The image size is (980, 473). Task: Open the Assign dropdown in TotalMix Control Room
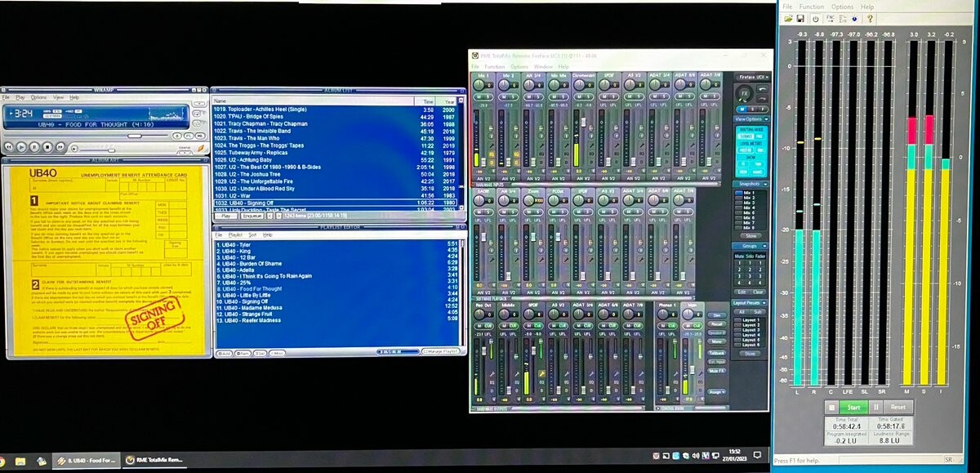716,391
